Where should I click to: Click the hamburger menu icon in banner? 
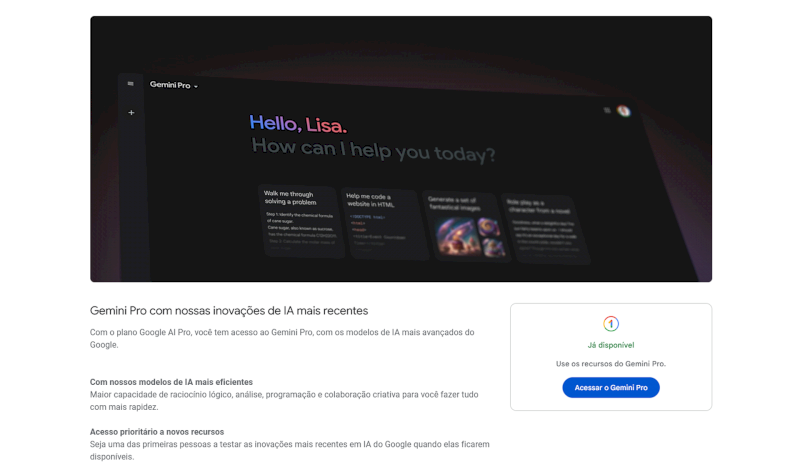pyautogui.click(x=131, y=84)
